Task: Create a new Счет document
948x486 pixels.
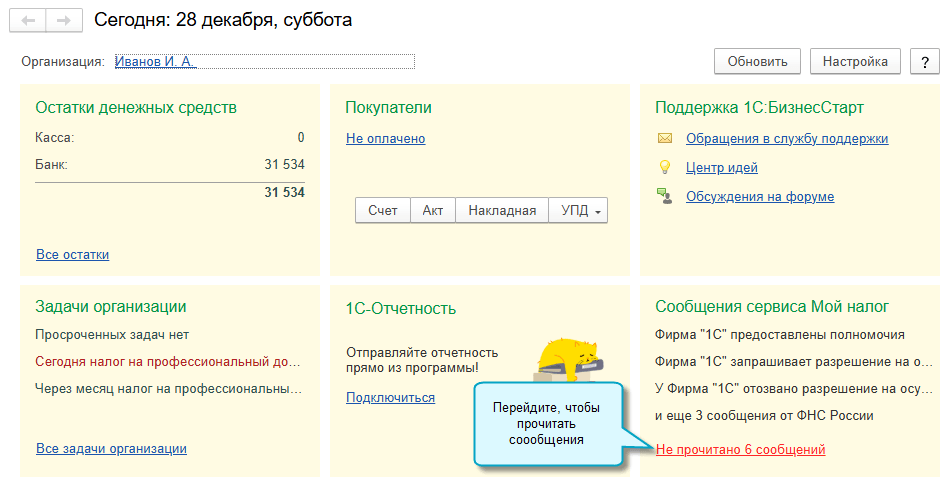Action: [x=383, y=211]
